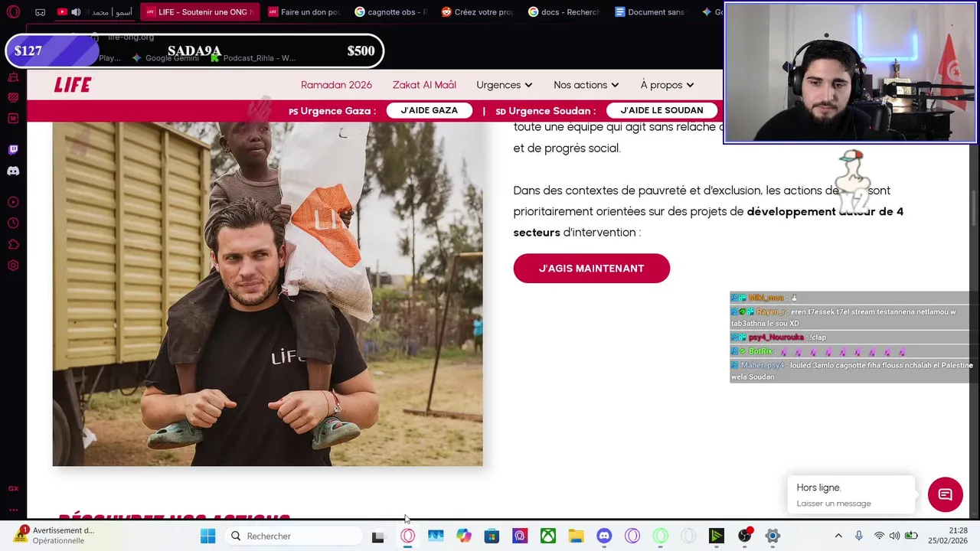Expand the Nos actions dropdown menu

point(586,85)
